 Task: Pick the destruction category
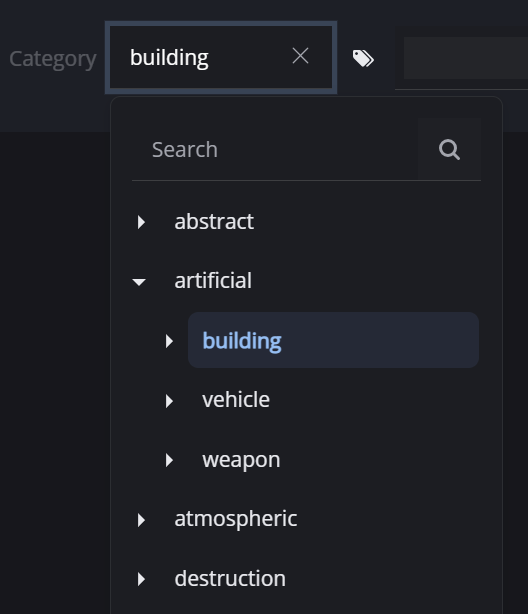pyautogui.click(x=230, y=578)
